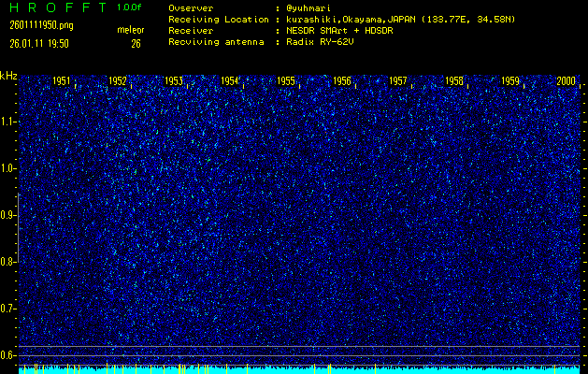The width and height of the screenshot is (588, 374).
Task: Click the 1955 time marker
Action: click(x=286, y=81)
